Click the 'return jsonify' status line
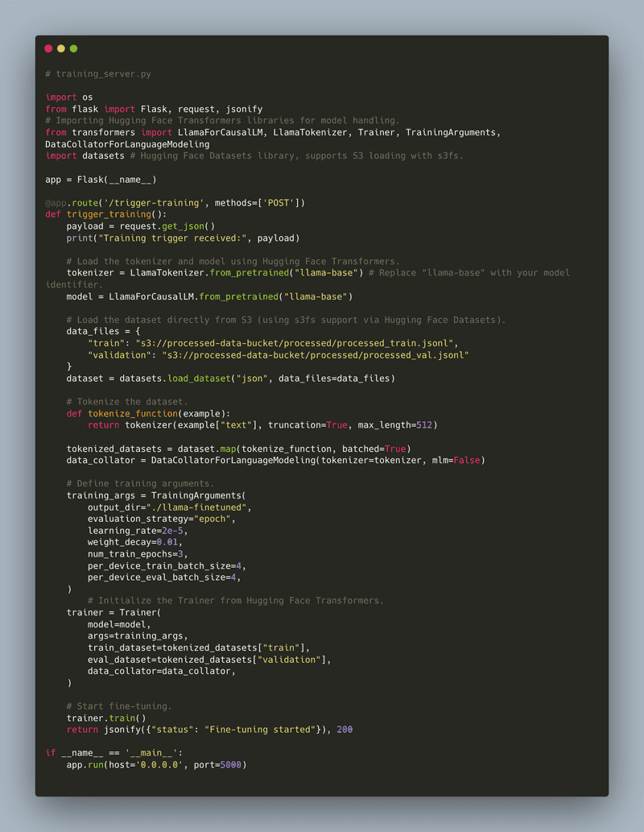The width and height of the screenshot is (644, 832). click(x=209, y=730)
